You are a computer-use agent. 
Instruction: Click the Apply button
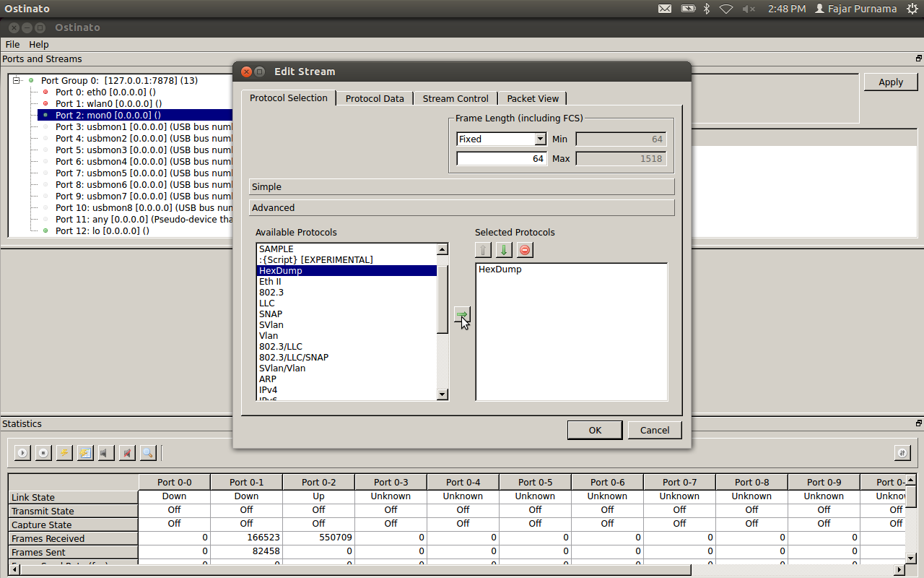point(891,82)
